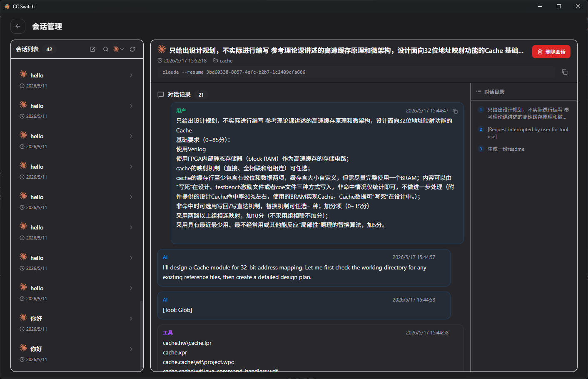Open the provider filter dropdown in list header

[x=119, y=49]
